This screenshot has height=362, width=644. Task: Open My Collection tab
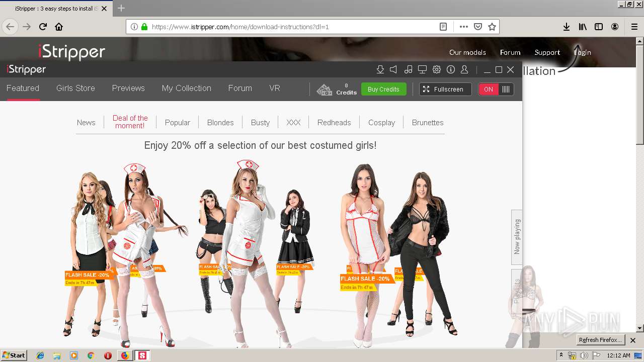tap(186, 88)
